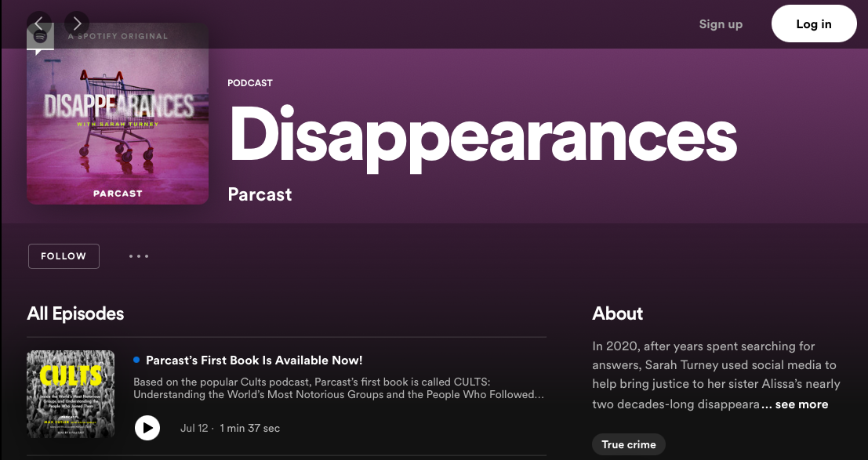Open episode title Parcast's First Book Is Available Now!
Viewport: 868px width, 460px height.
pyautogui.click(x=254, y=360)
